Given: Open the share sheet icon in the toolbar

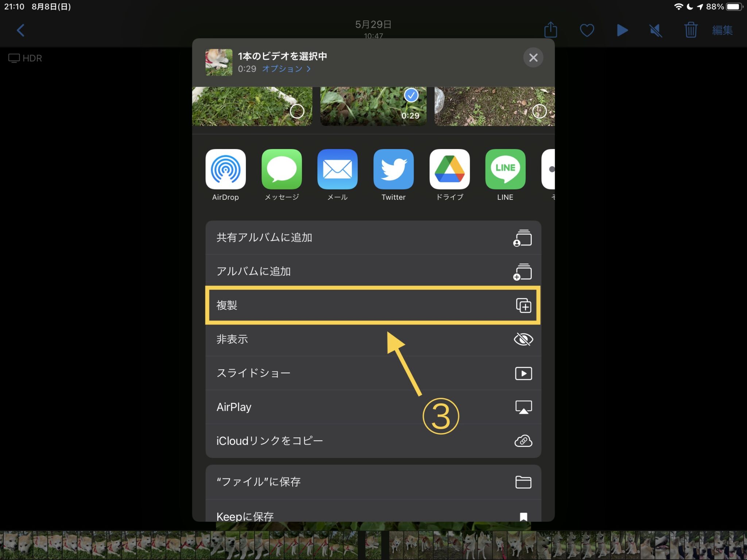Looking at the screenshot, I should tap(550, 30).
